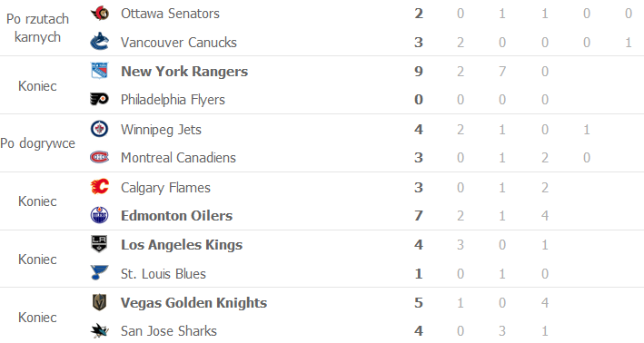Image resolution: width=644 pixels, height=343 pixels.
Task: Click the Winnipeg Jets round logo
Action: [99, 129]
